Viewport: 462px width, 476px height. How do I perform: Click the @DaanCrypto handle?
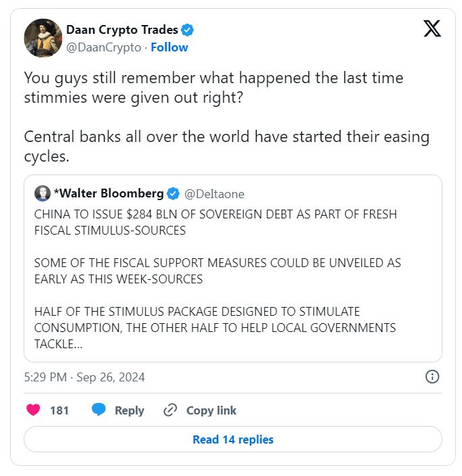coord(103,47)
